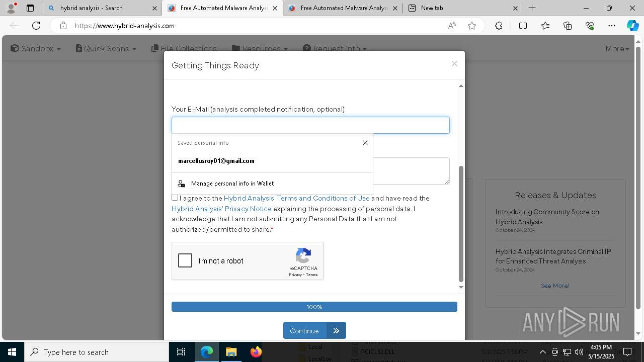This screenshot has width=644, height=362.
Task: View site information lock icon
Action: (x=63, y=26)
